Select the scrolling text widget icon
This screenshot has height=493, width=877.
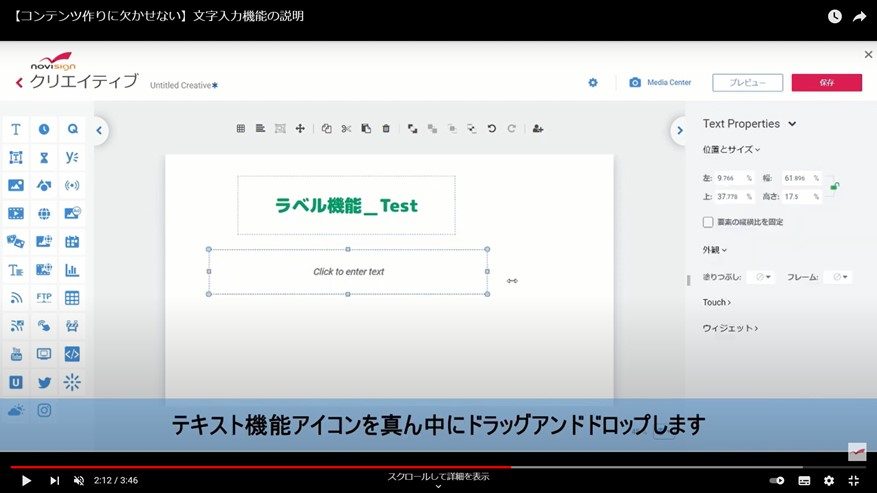tap(16, 270)
